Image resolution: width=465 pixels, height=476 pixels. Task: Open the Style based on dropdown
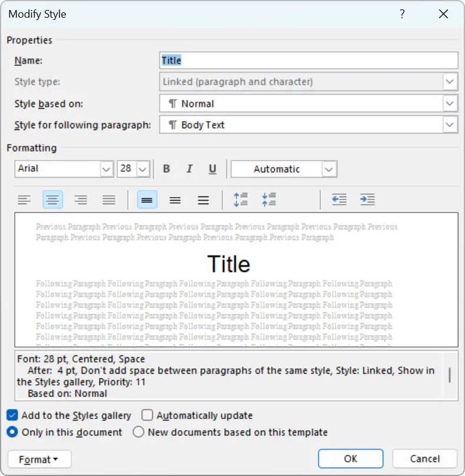click(x=450, y=104)
